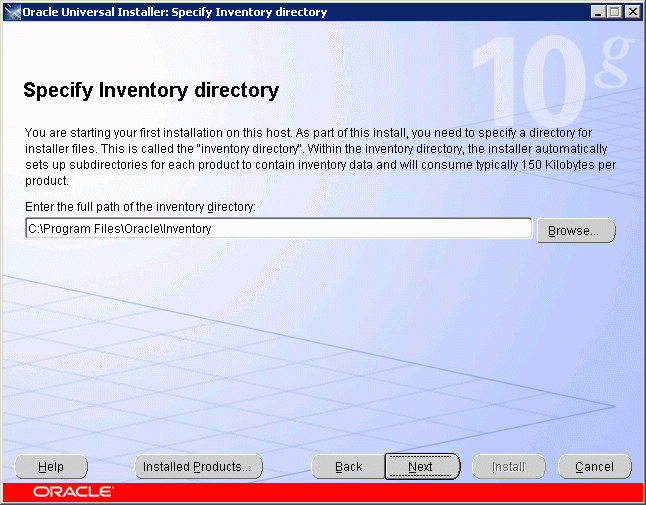Open the Help button
Screen dimensions: 646x505
click(x=51, y=467)
